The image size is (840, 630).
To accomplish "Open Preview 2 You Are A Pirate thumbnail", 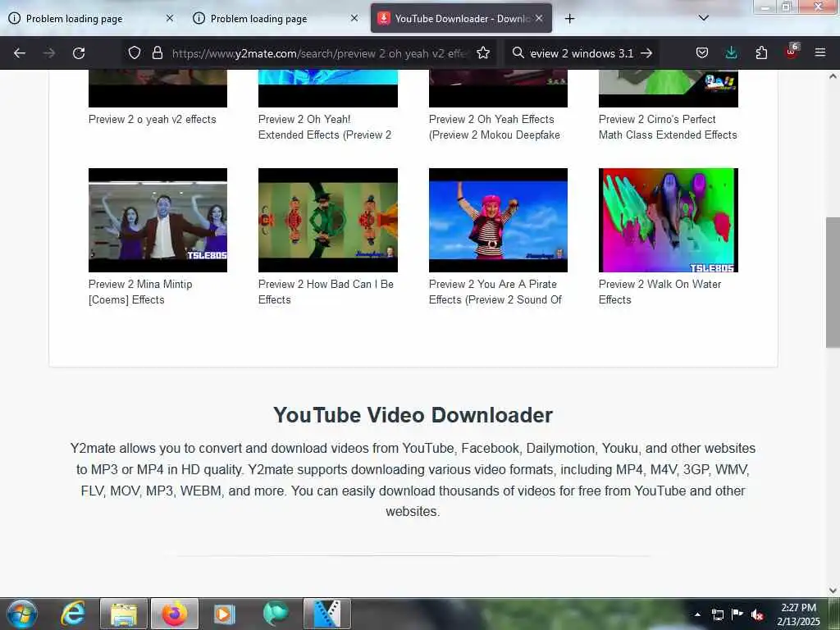I will click(498, 220).
